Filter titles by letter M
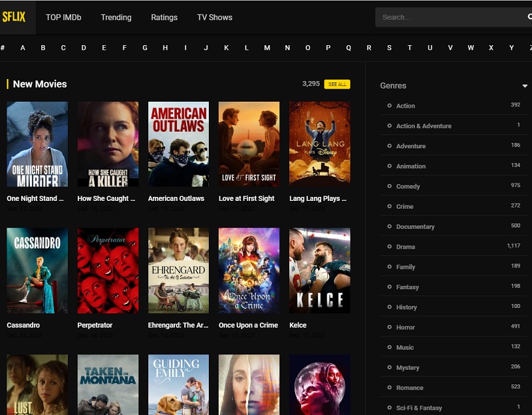The width and height of the screenshot is (532, 415). [267, 48]
